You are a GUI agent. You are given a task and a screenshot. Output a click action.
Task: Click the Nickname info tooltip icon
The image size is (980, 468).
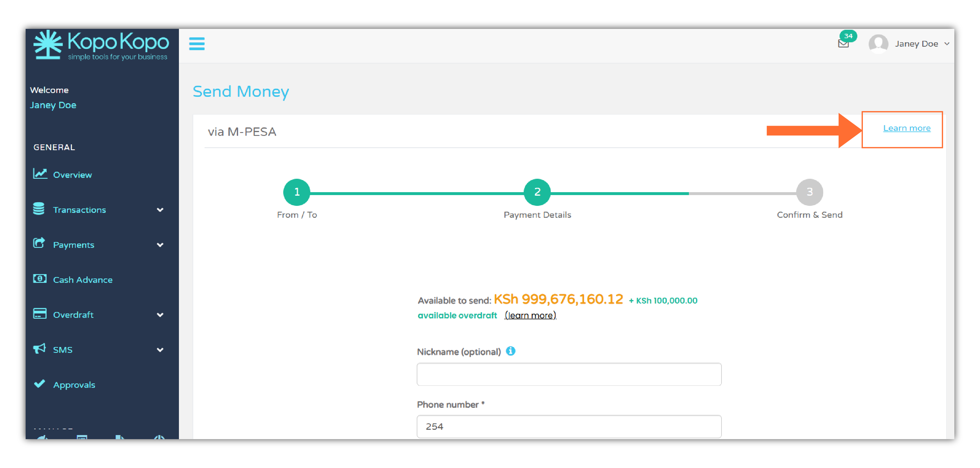point(511,351)
